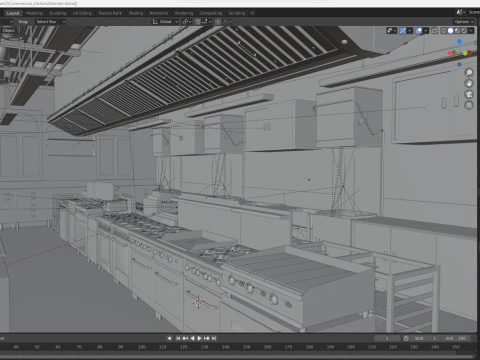
Task: Click frame 200 on the timeline
Action: click(x=351, y=347)
